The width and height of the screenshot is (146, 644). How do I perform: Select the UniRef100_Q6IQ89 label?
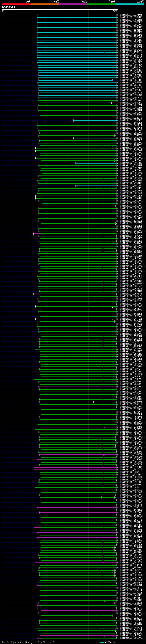coord(131,151)
